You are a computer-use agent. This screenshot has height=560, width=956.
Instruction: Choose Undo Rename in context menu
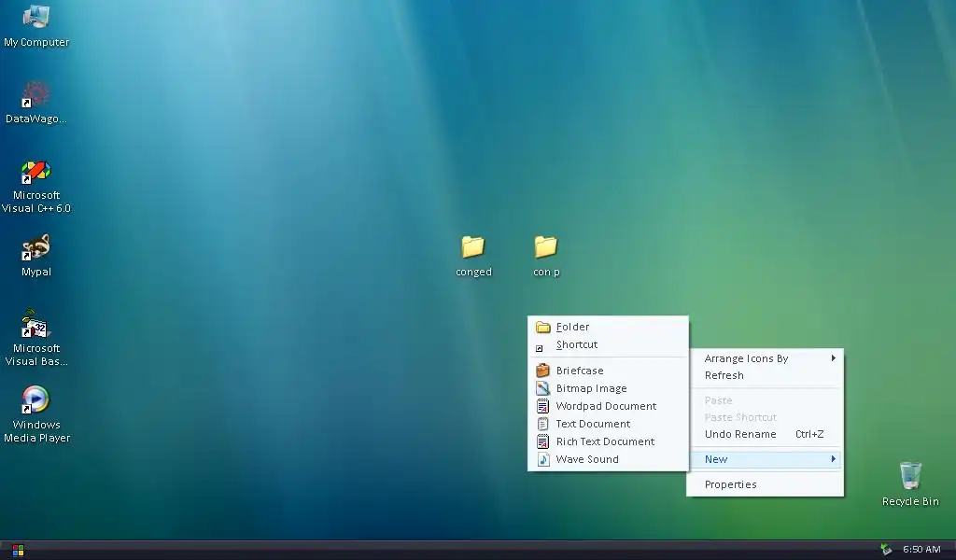tap(766, 434)
